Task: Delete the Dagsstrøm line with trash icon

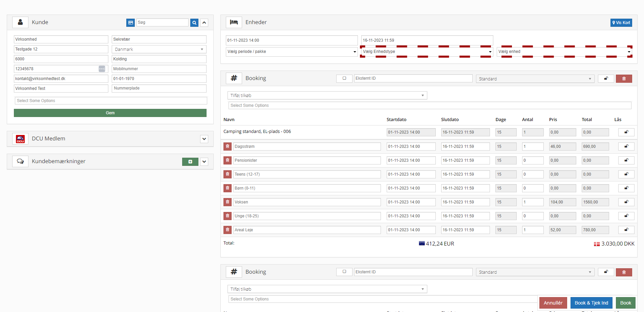Action: [x=228, y=147]
